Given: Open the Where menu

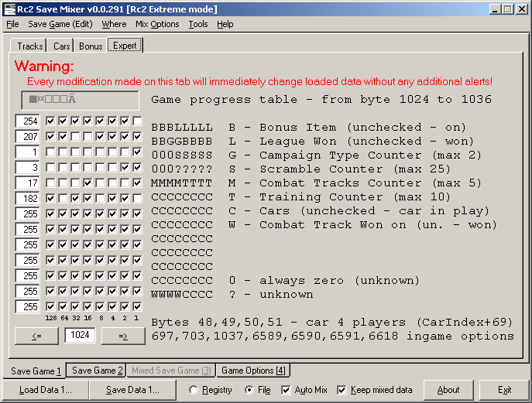Looking at the screenshot, I should [114, 24].
